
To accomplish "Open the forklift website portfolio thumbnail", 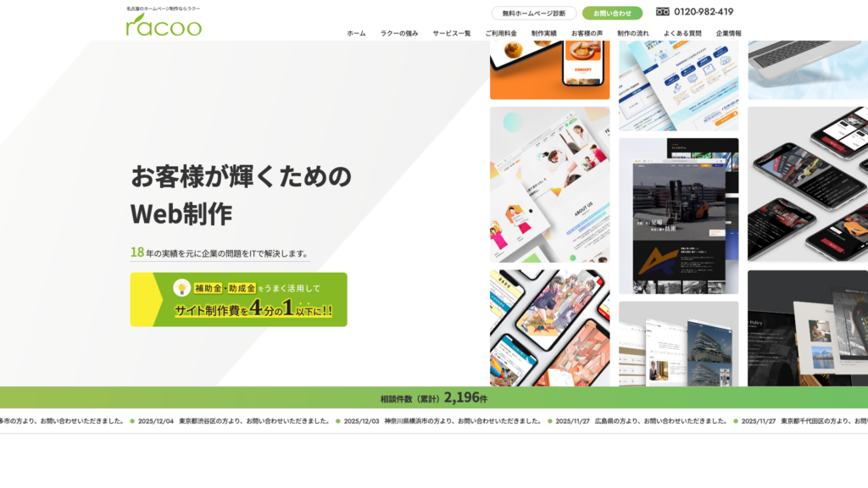I will (678, 216).
